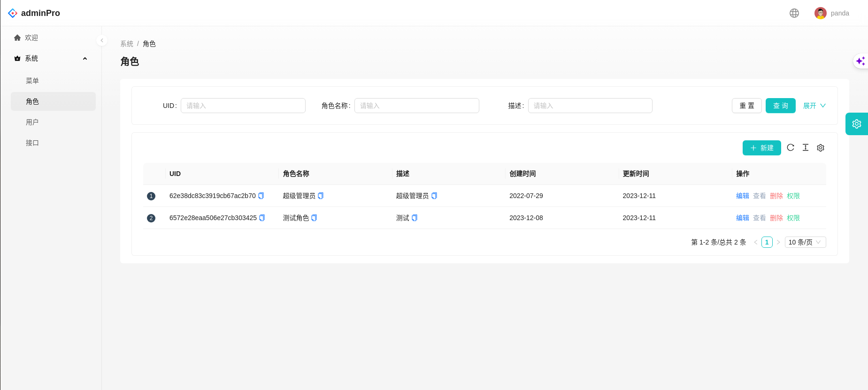View the 超级管理员 role
This screenshot has height=390, width=868.
point(760,196)
